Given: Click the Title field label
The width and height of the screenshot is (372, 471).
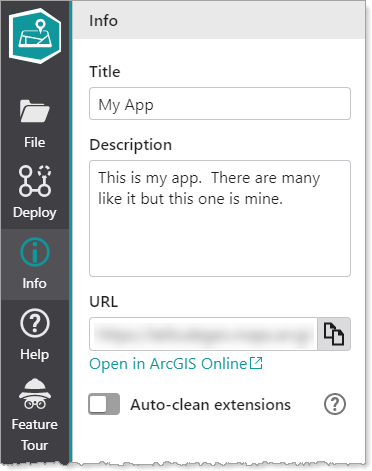Looking at the screenshot, I should tap(105, 72).
